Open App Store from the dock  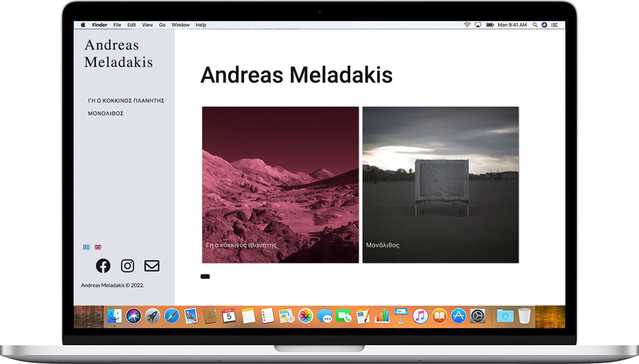point(459,316)
